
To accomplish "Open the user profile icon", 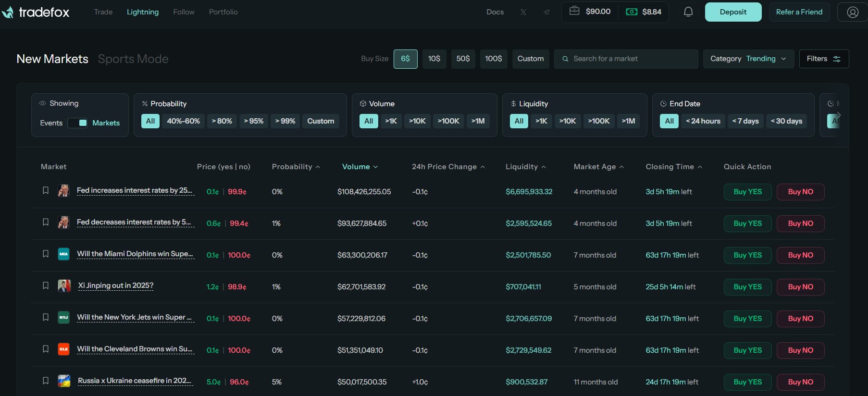I will coord(853,12).
